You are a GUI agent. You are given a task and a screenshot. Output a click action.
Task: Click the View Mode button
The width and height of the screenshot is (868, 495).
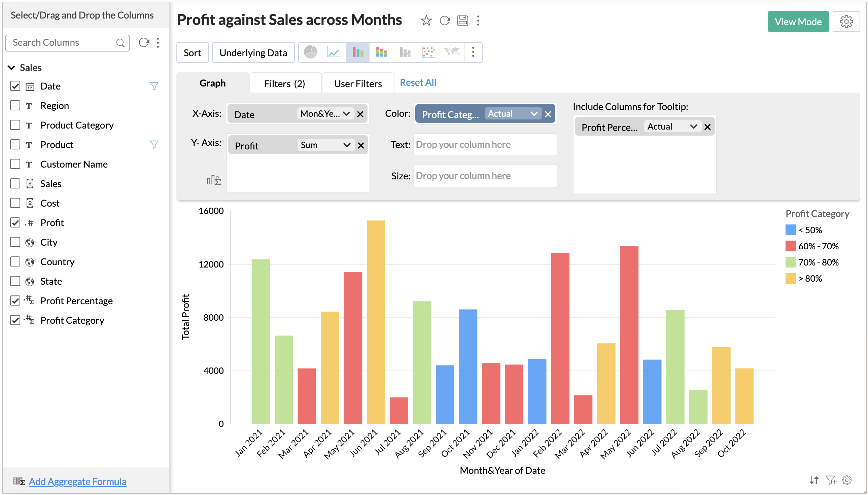pyautogui.click(x=797, y=22)
